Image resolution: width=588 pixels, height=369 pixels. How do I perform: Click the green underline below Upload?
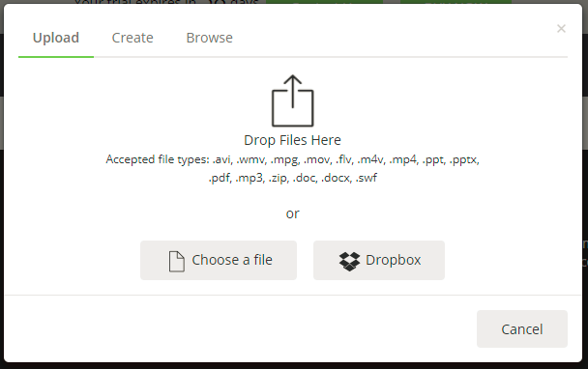click(56, 57)
